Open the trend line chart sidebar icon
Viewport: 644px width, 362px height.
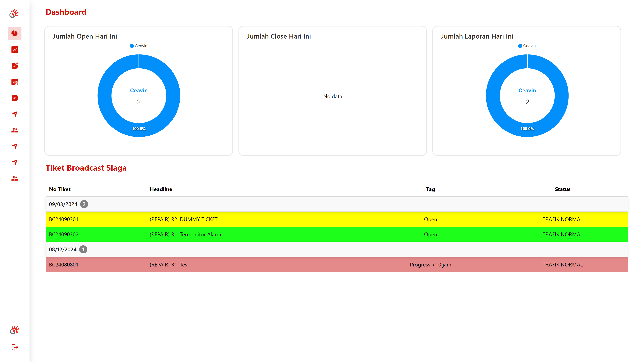coord(15,50)
